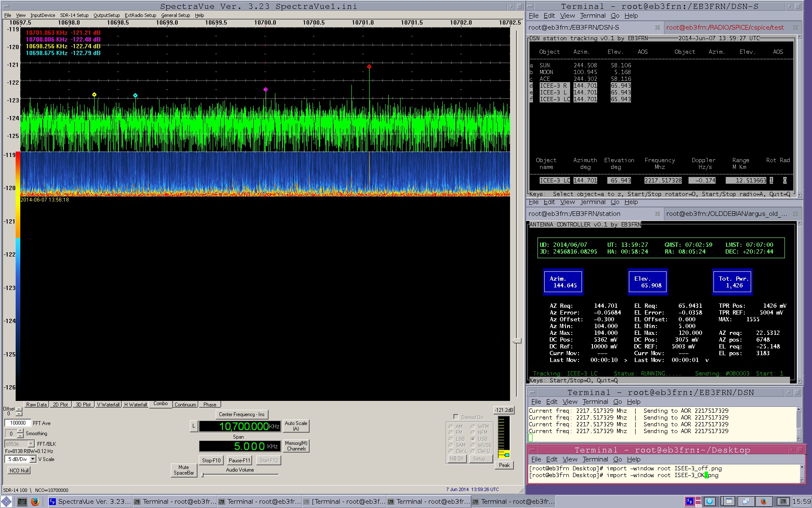Image resolution: width=812 pixels, height=508 pixels.
Task: Select the LSB demodulation mode
Action: 451,439
